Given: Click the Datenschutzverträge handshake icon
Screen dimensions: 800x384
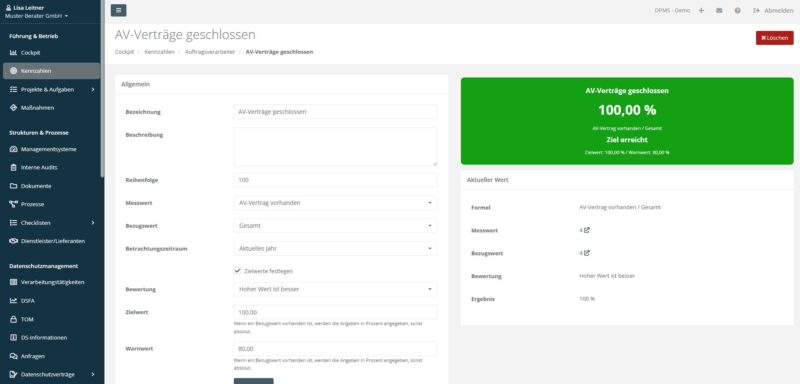Looking at the screenshot, I should (x=13, y=374).
